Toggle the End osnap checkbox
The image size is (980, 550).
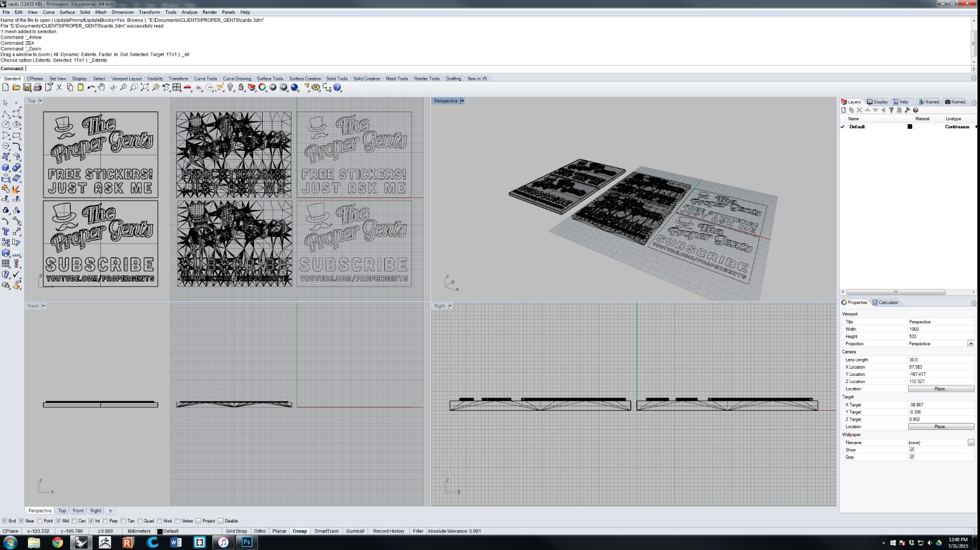(5, 521)
